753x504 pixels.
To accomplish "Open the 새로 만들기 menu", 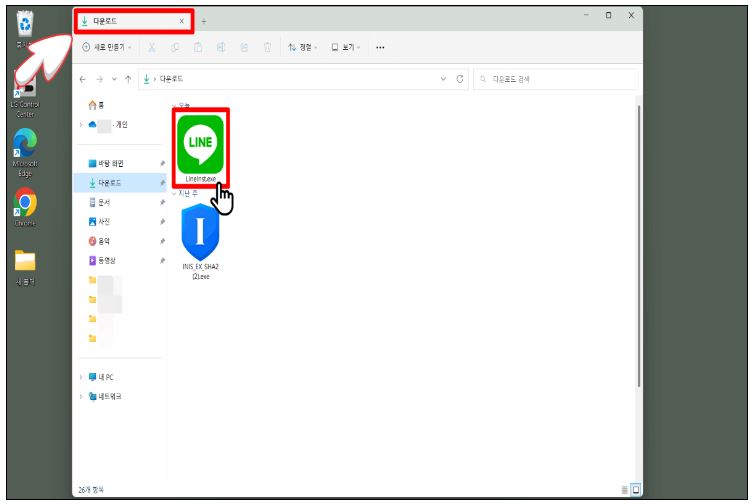I will 107,47.
